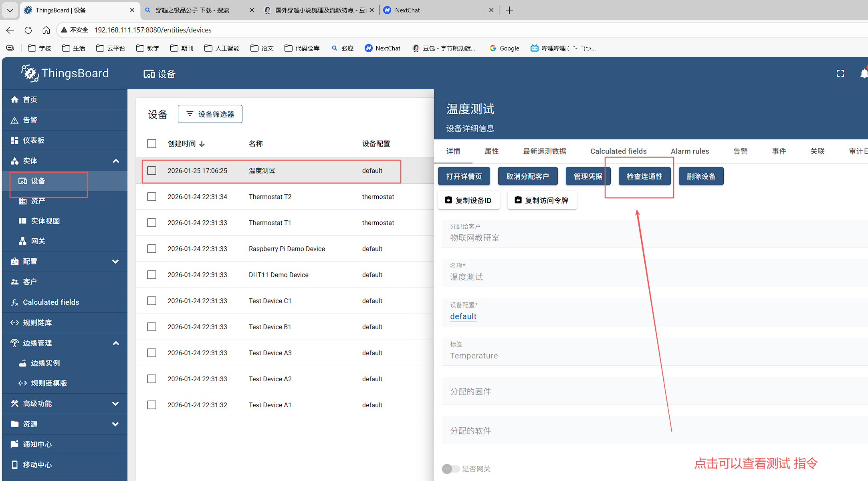Expand the 配置 profiles menu group

coord(115,262)
